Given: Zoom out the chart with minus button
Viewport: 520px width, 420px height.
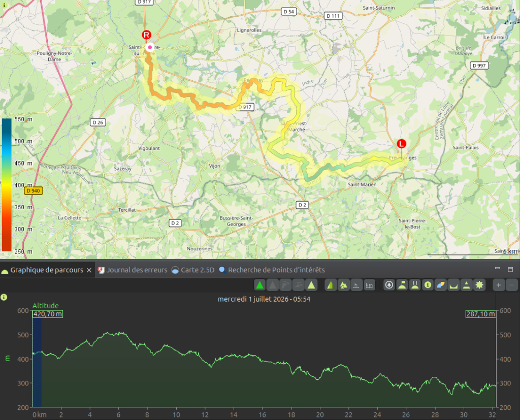Looking at the screenshot, I should pos(511,285).
